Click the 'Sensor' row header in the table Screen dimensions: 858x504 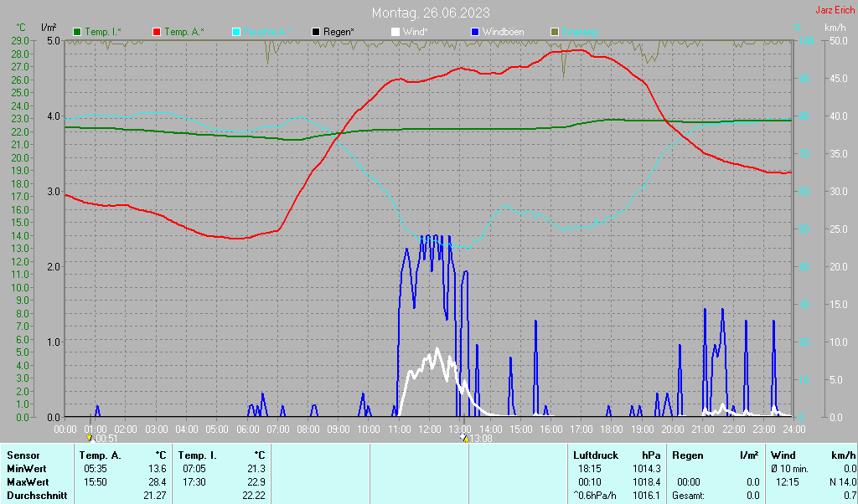[x=23, y=455]
